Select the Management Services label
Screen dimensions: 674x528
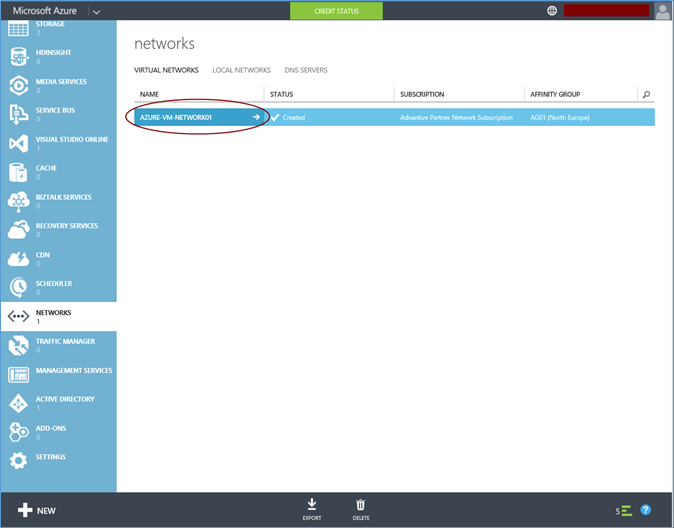point(74,370)
